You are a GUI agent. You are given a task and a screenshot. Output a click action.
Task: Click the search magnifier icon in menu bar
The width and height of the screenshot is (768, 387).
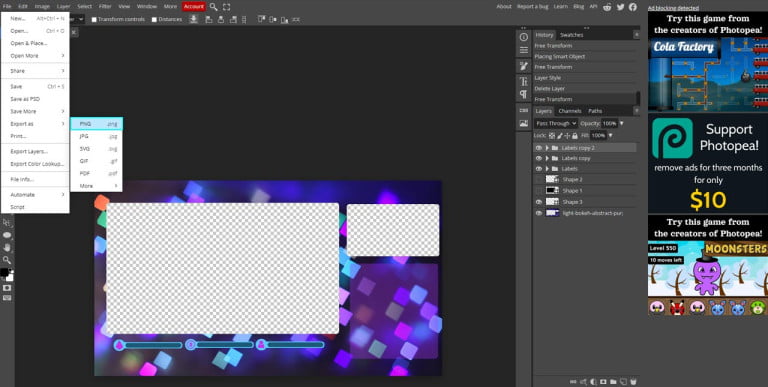click(214, 7)
